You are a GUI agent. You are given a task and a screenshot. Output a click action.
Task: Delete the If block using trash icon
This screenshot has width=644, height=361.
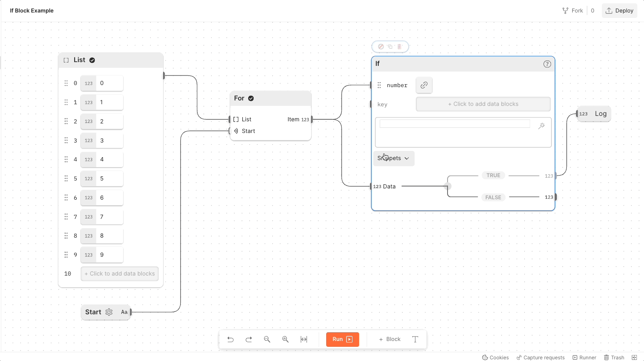pyautogui.click(x=399, y=47)
